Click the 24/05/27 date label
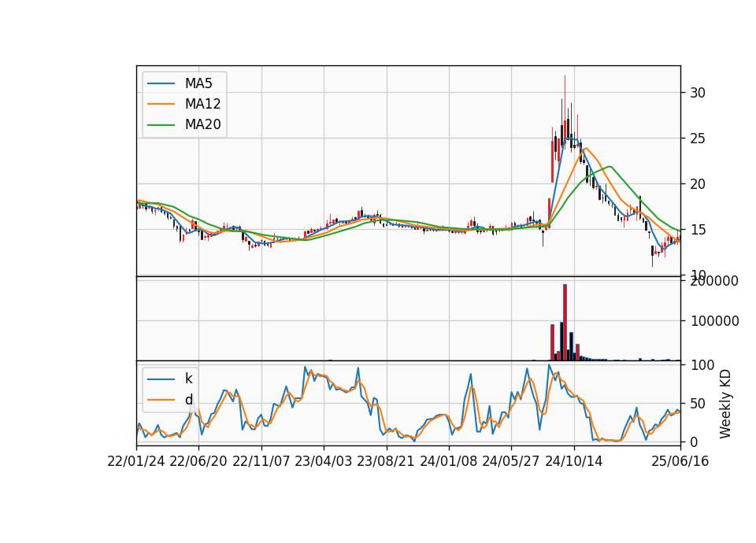The image size is (756, 543). tap(511, 461)
